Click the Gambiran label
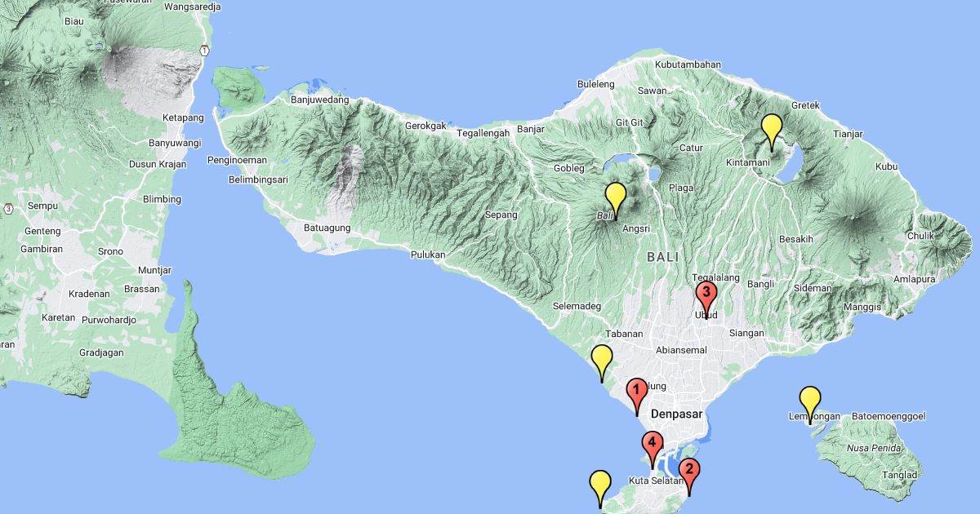The height and width of the screenshot is (514, 980). (x=42, y=249)
